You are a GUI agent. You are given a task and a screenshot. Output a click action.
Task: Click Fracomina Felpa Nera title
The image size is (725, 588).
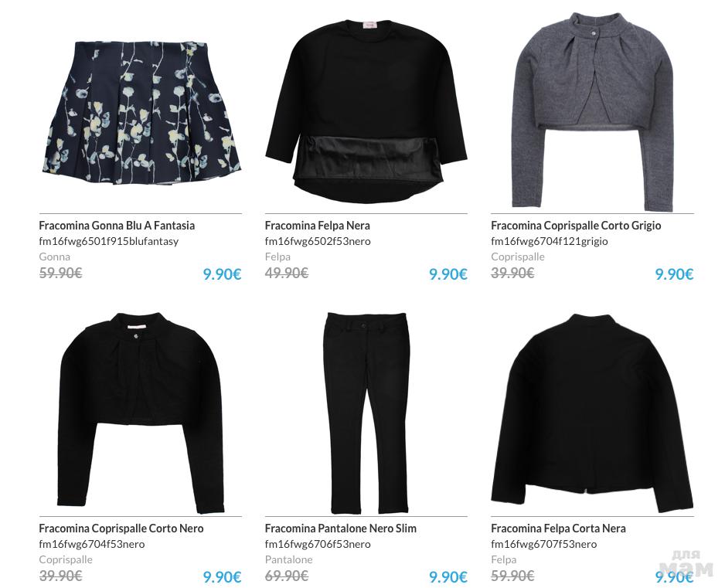click(317, 226)
